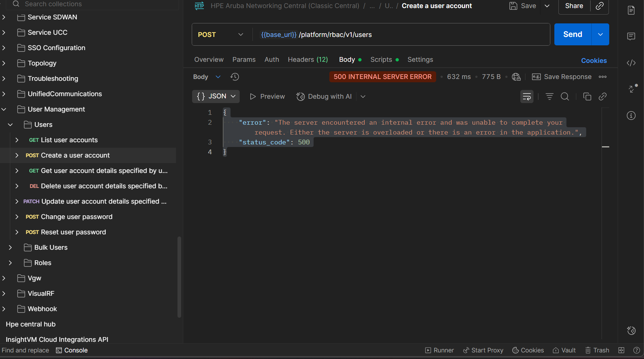Open the Scripts tab
This screenshot has height=359, width=644.
point(381,60)
